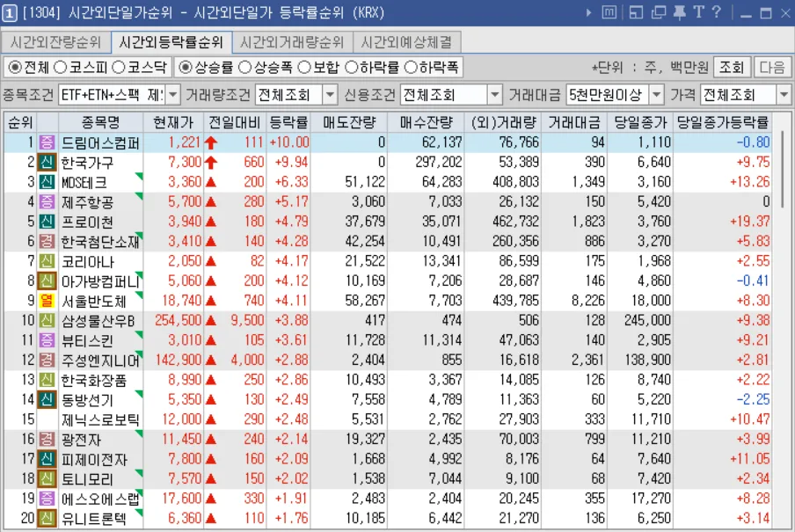Select the 하락률 radio button

[x=351, y=68]
